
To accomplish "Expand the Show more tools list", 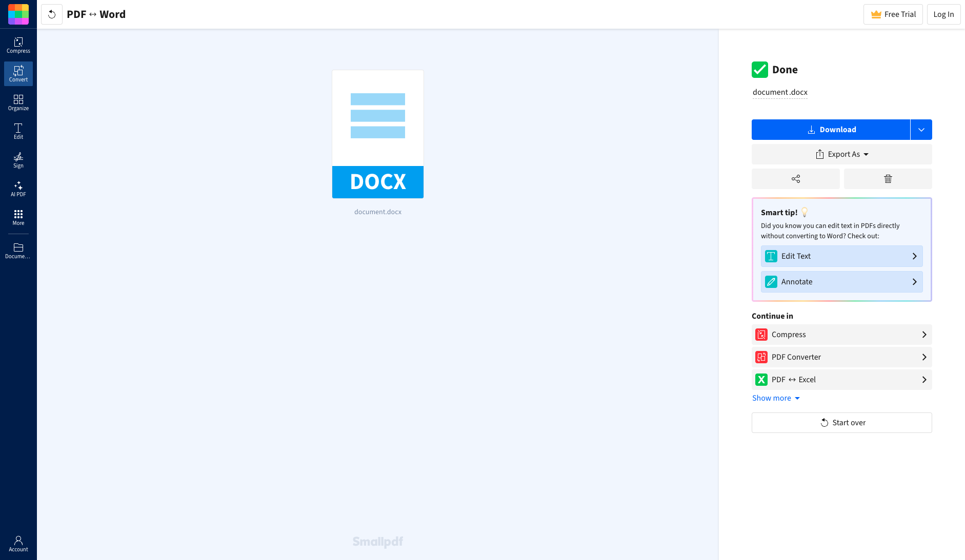I will tap(776, 398).
